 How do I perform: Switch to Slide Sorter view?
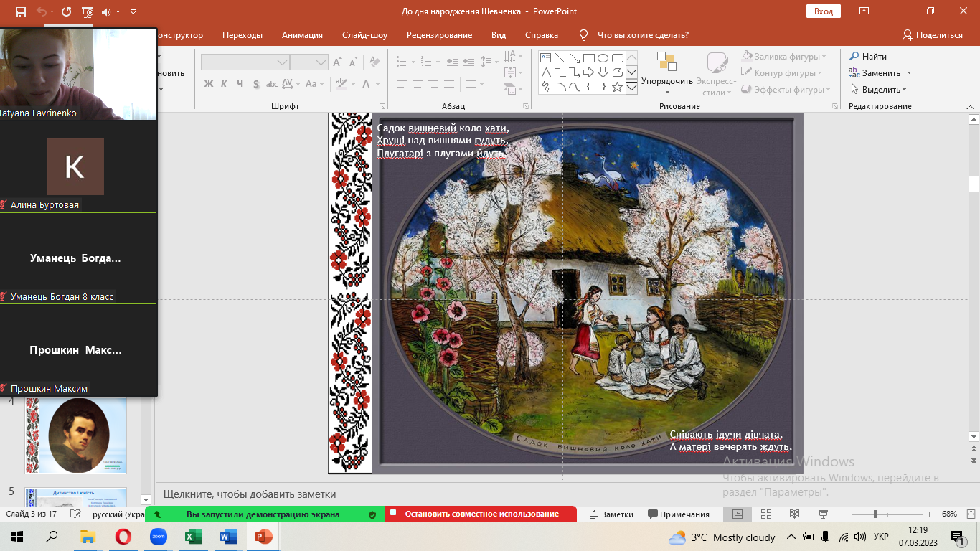(765, 514)
